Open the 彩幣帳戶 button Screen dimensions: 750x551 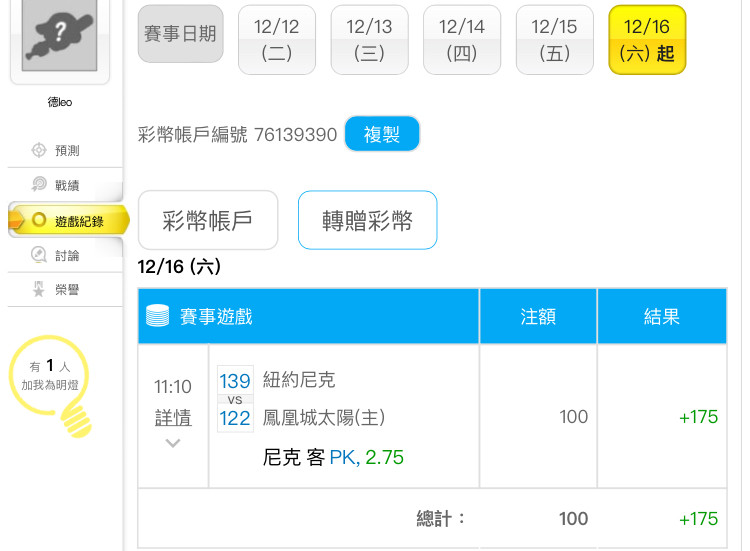[x=207, y=220]
